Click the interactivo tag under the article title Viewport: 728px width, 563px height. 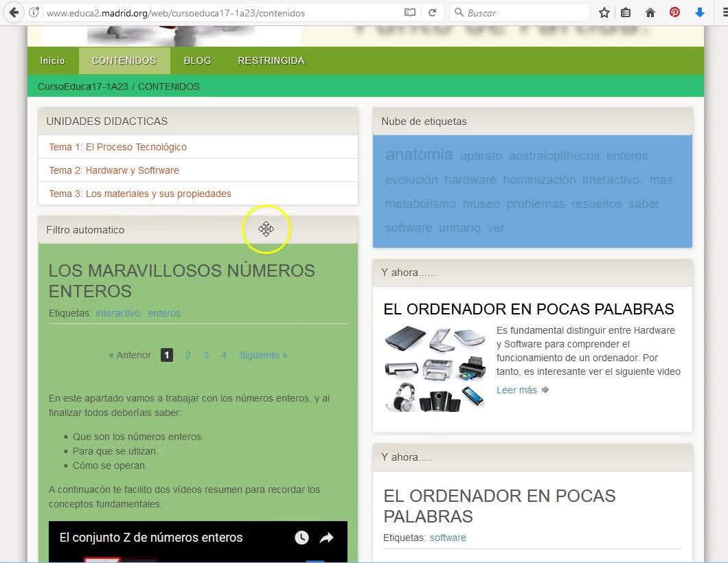click(x=118, y=313)
